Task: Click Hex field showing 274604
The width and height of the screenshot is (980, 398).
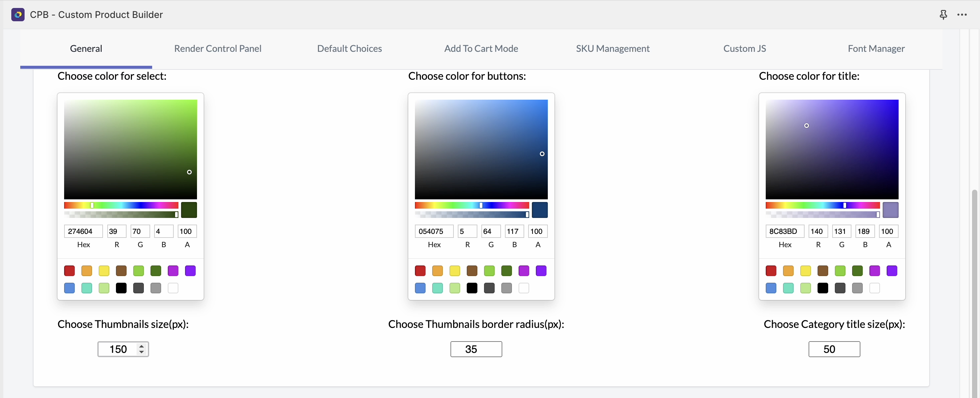Action: 83,231
